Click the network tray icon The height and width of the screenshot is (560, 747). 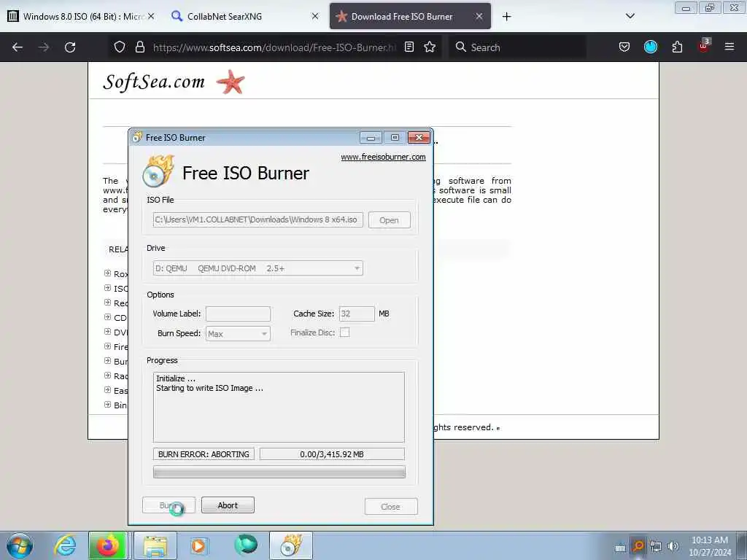(x=656, y=546)
